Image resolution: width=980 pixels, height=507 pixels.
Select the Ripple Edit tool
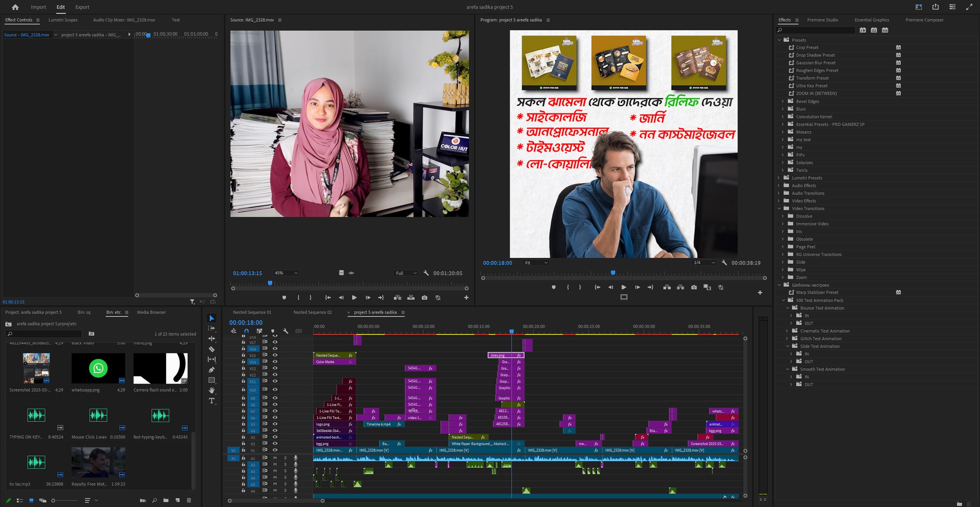(x=212, y=339)
